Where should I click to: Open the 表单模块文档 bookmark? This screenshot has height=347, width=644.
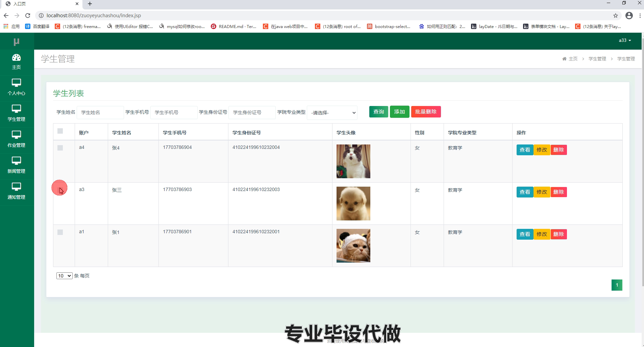[546, 26]
